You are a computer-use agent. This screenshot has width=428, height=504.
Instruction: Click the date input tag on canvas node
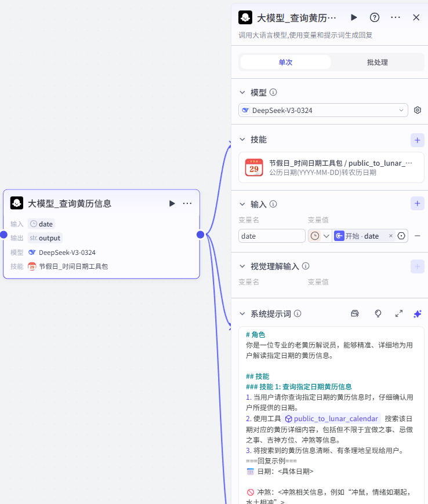coord(42,224)
